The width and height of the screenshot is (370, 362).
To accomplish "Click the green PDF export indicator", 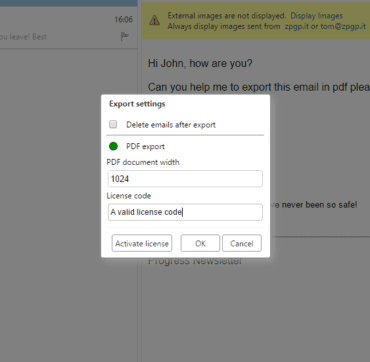I will point(113,146).
